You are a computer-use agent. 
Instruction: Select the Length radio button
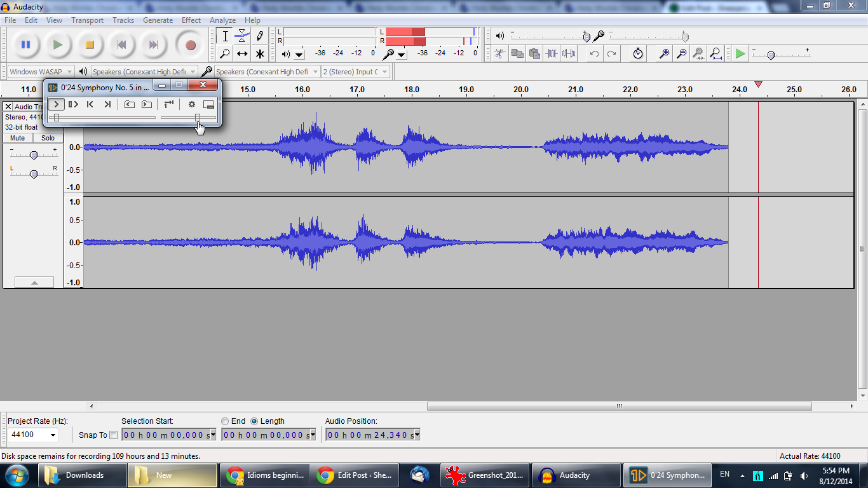point(255,421)
